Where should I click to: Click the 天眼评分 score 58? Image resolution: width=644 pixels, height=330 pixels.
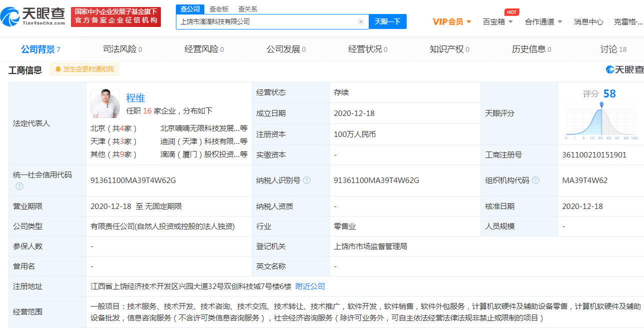click(610, 93)
